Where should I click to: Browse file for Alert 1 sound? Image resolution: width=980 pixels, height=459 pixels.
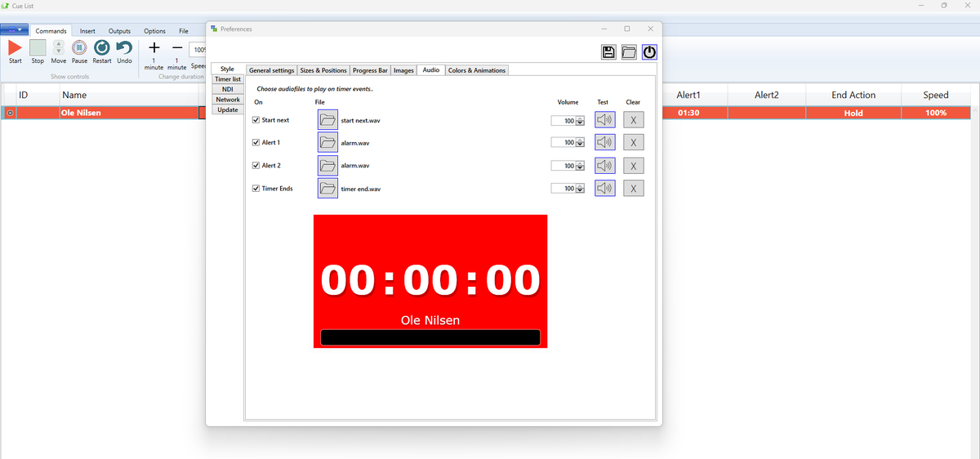click(327, 142)
